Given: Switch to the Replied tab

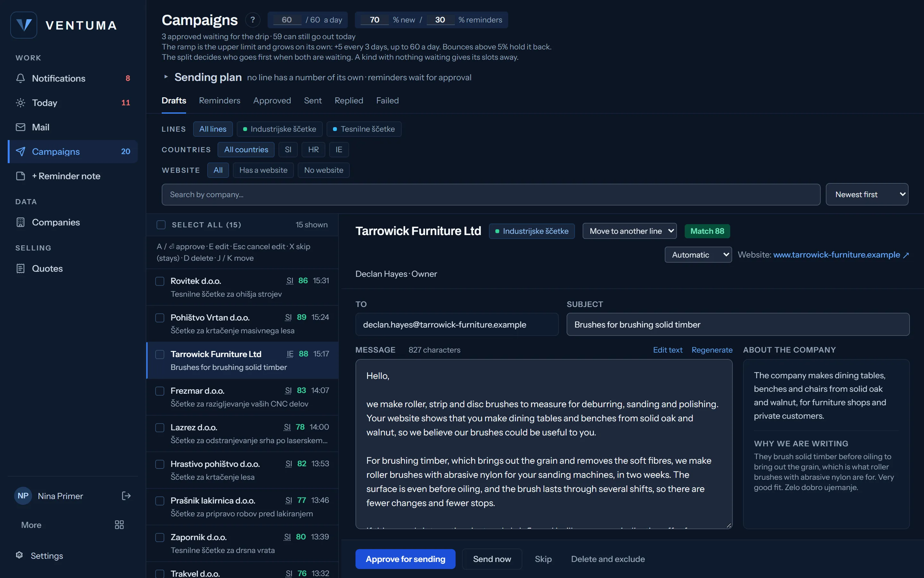Looking at the screenshot, I should (x=349, y=101).
